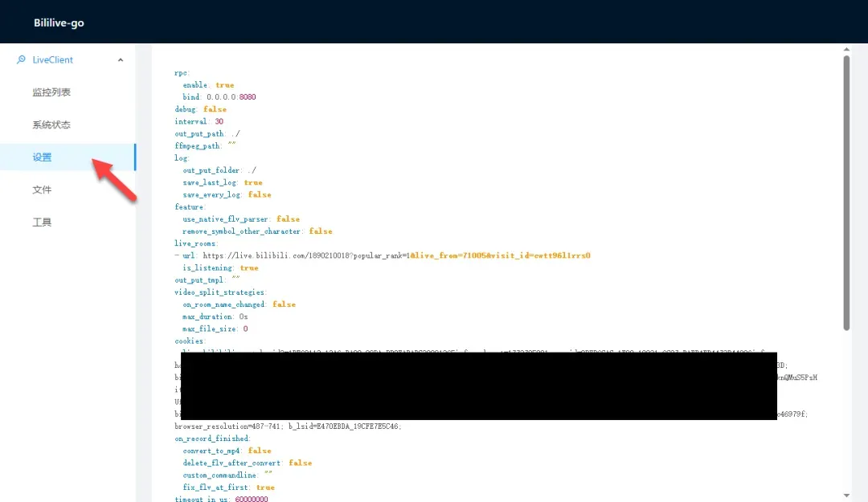Click the rpc enable true value
The height and width of the screenshot is (502, 868).
coord(225,85)
